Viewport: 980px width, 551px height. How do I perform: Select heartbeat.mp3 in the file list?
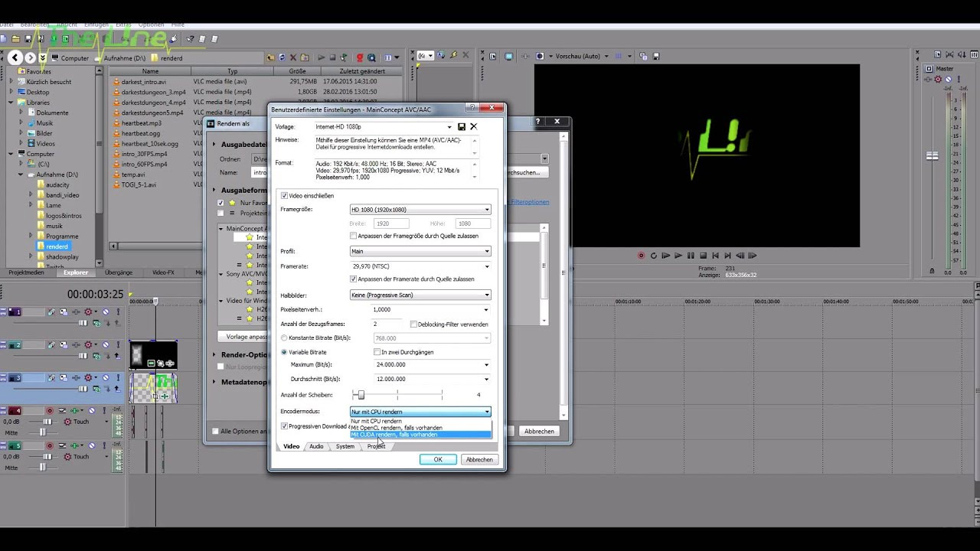tap(141, 123)
